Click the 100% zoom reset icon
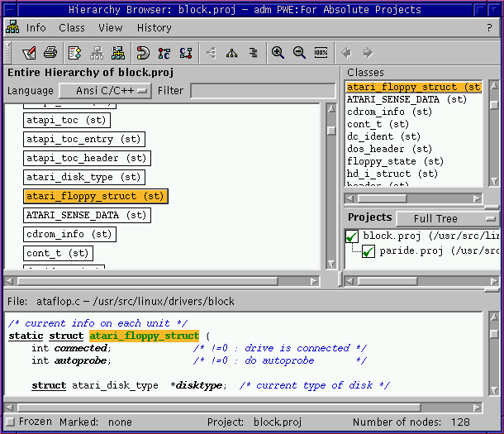This screenshot has height=434, width=504. point(321,53)
